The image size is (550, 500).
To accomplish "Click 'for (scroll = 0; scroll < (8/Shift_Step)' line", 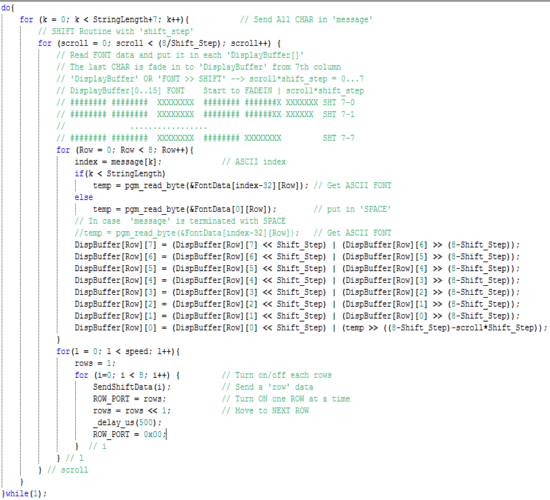I will click(x=160, y=43).
